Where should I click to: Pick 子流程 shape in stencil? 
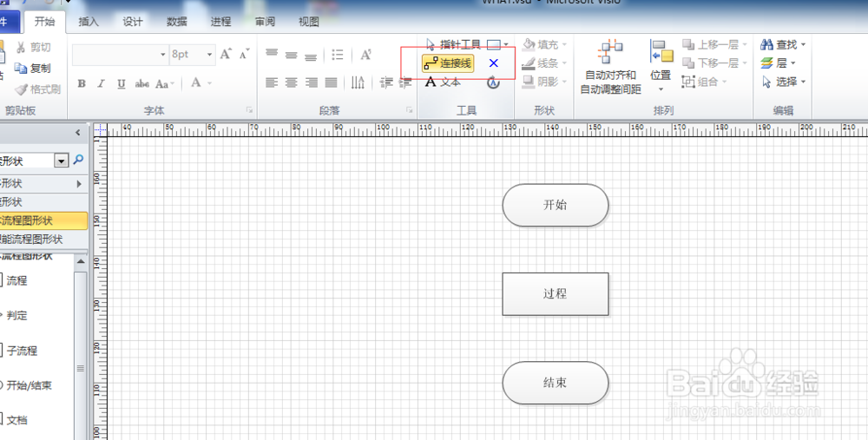point(19,351)
